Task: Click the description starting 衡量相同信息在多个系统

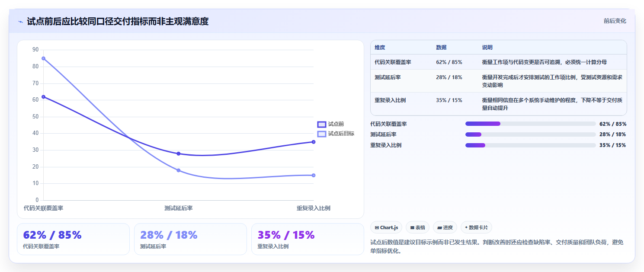Action: [552, 104]
